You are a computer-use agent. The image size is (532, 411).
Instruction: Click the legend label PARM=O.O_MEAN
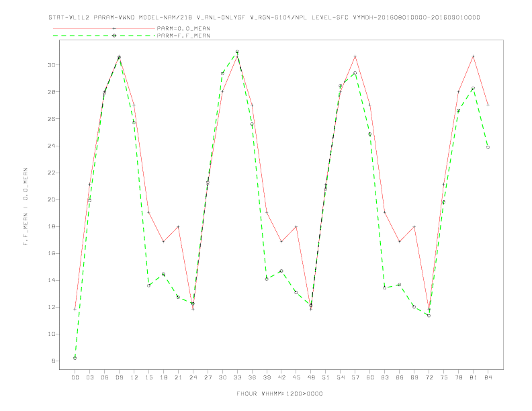[183, 28]
